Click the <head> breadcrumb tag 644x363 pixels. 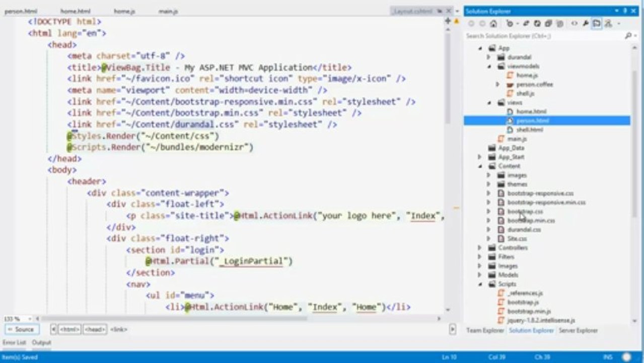click(95, 329)
